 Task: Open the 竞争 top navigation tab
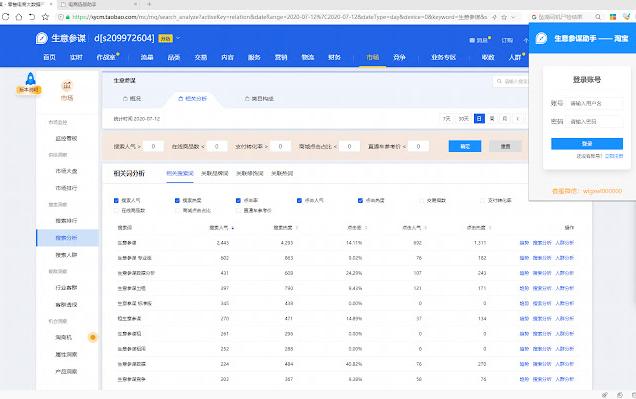click(400, 57)
